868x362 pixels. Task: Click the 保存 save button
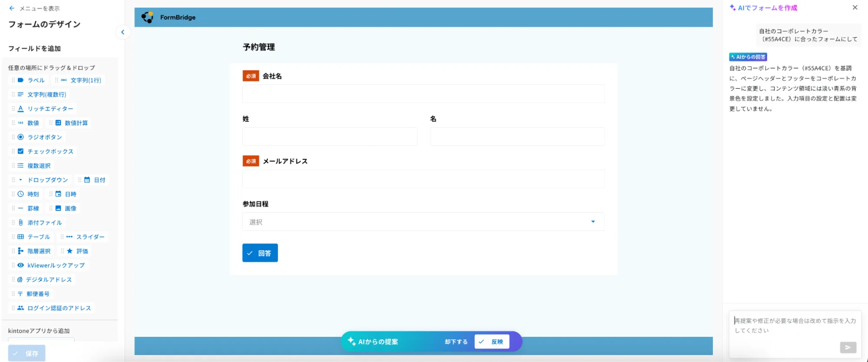[26, 354]
